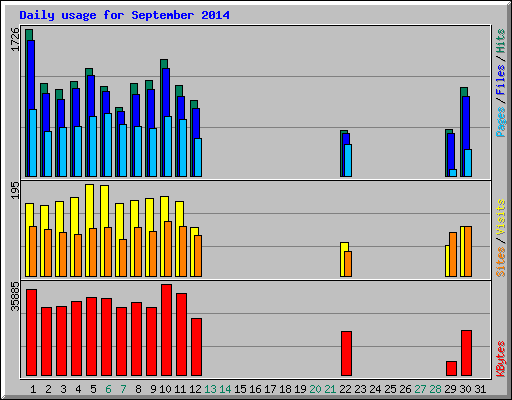Click green day 14 label
Viewport: 512px width, 400px height.
click(225, 389)
